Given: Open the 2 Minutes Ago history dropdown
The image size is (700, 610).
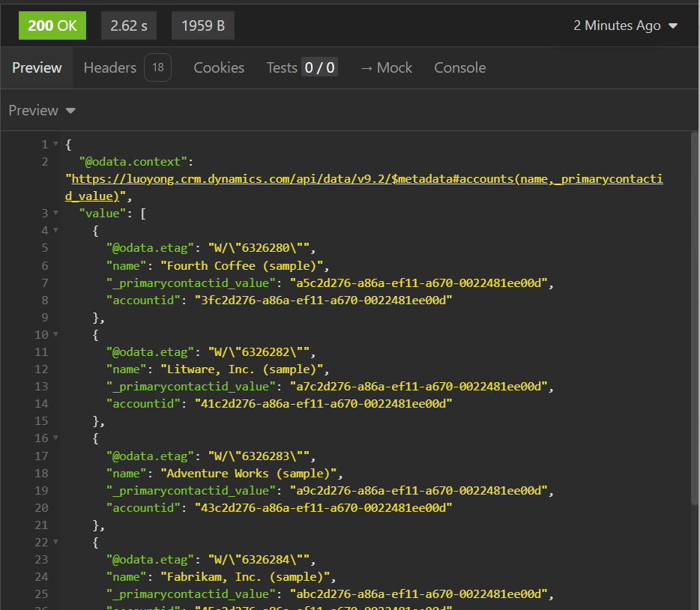Looking at the screenshot, I should [x=625, y=25].
